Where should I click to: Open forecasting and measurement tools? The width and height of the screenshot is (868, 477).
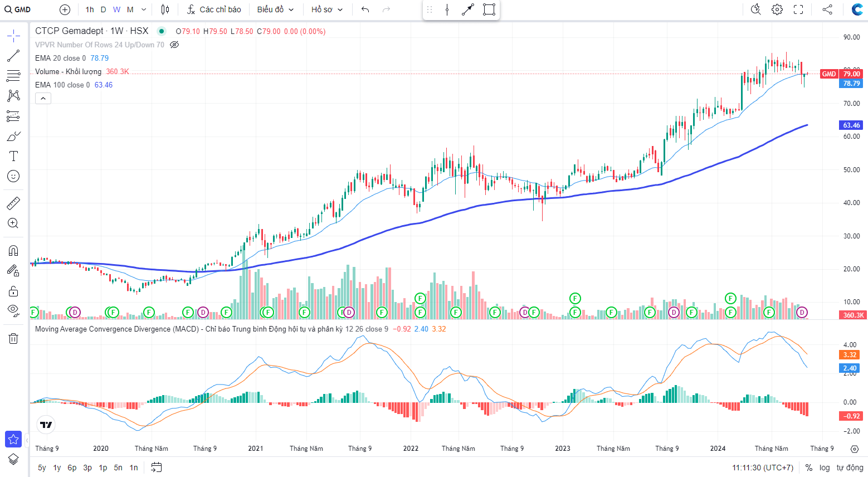(13, 116)
